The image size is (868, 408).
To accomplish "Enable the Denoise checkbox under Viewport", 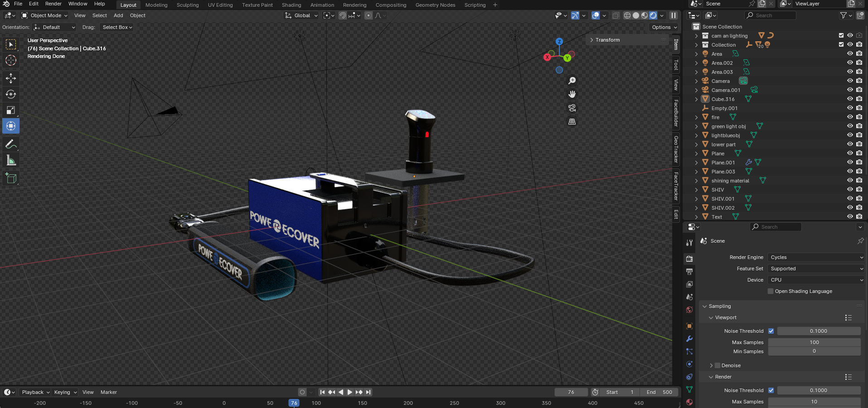I will [x=718, y=365].
